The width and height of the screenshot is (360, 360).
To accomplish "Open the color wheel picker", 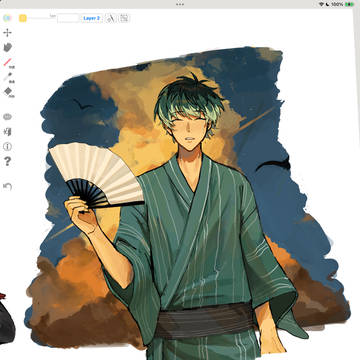I will 7,18.
